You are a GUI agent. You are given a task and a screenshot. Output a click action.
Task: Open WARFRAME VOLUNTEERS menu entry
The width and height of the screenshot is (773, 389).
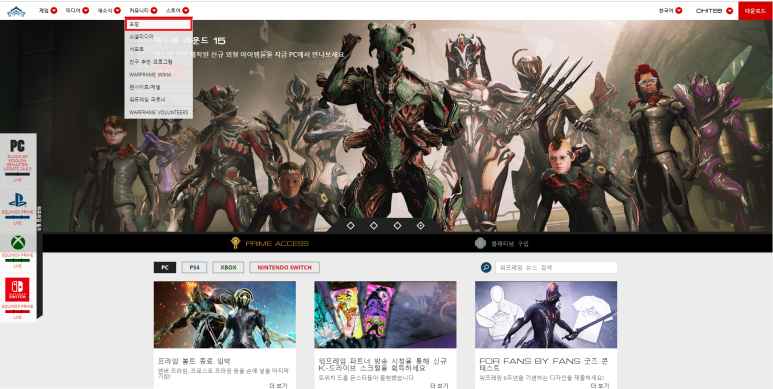(x=158, y=112)
